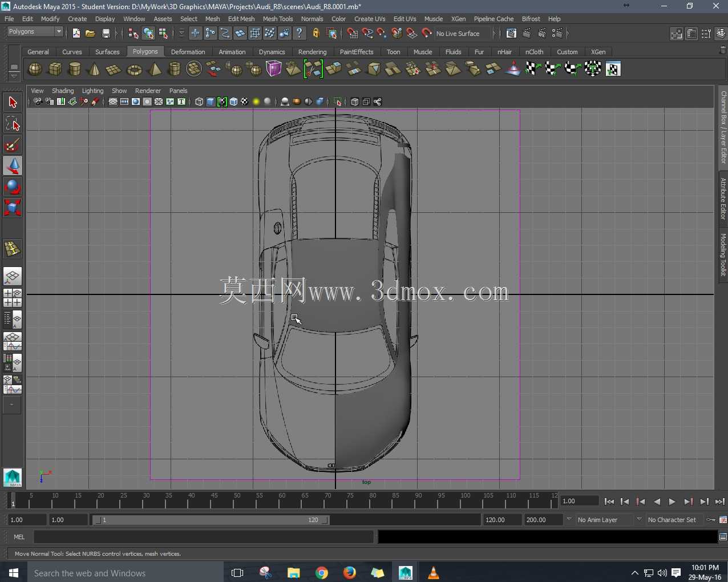Screen dimensions: 728x582
Task: Click the help question mark icon
Action: [x=299, y=34]
